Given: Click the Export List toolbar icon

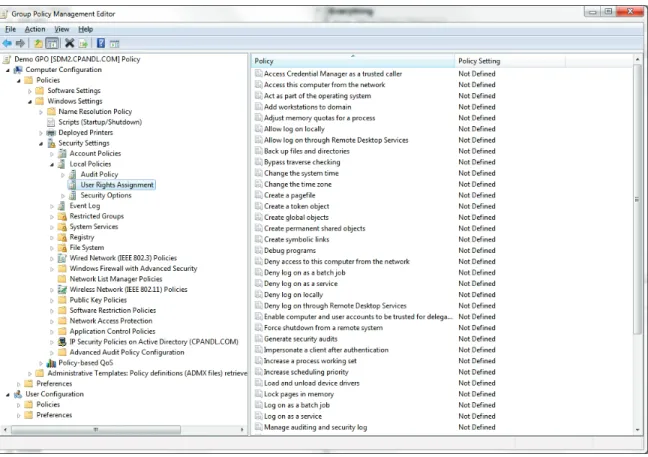Looking at the screenshot, I should tap(83, 43).
